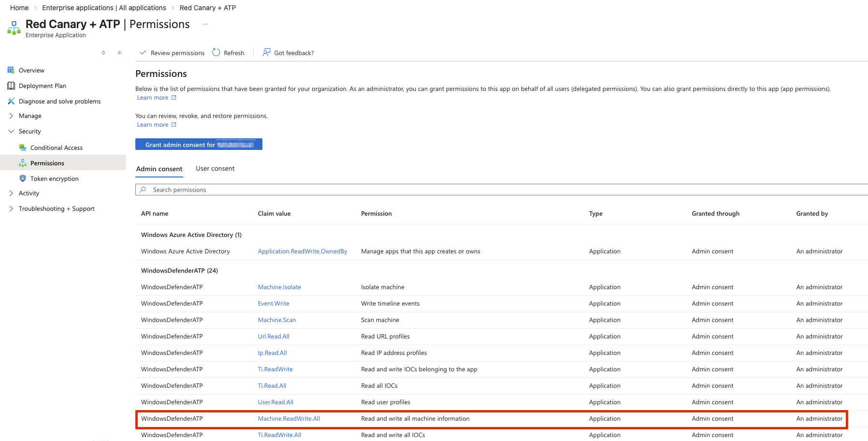
Task: Click WindowsDefenderATP (24) group row
Action: coord(179,270)
